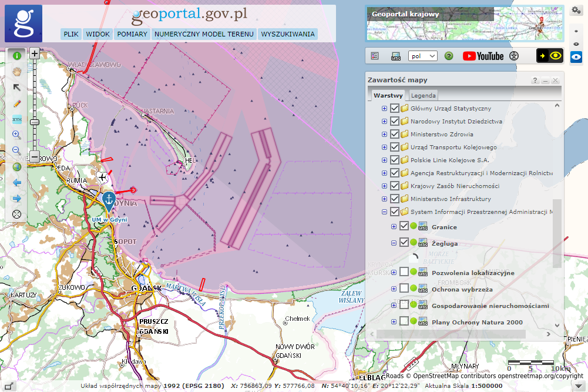Click the crossed-circle clear tool
Image resolution: width=588 pixels, height=392 pixels.
[17, 214]
